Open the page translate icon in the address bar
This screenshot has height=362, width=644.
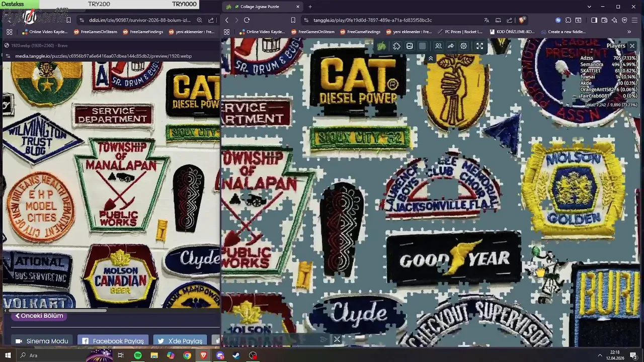tap(487, 20)
